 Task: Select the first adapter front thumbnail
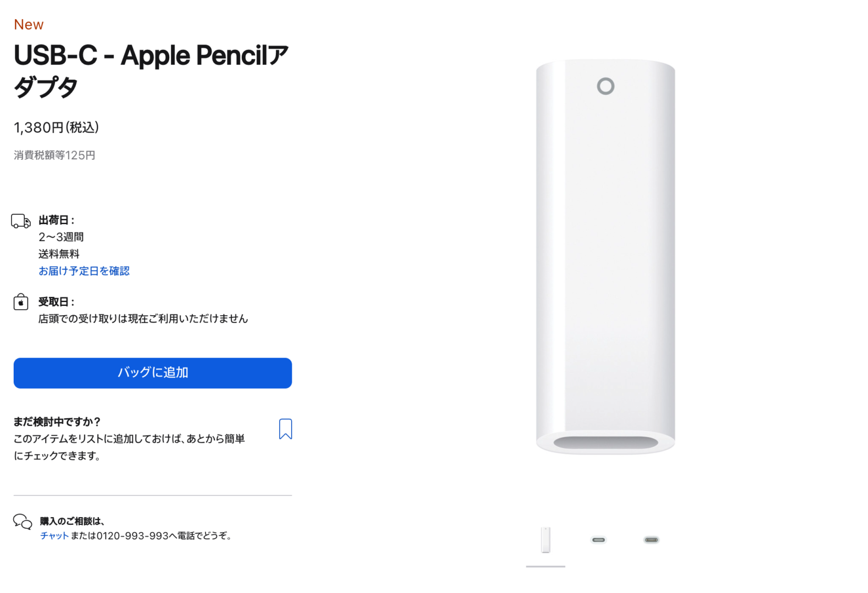(x=546, y=540)
